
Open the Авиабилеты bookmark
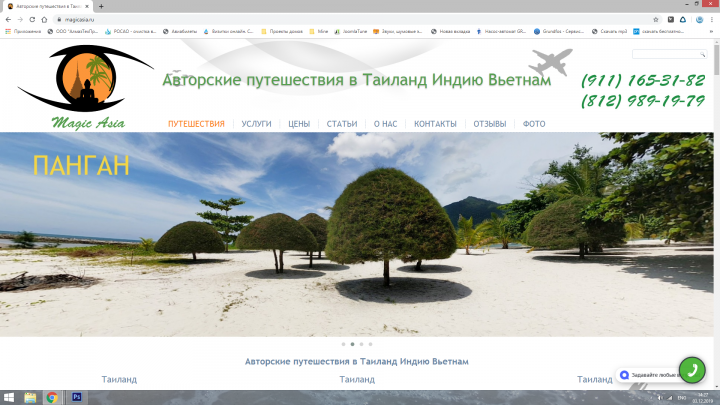coord(180,32)
